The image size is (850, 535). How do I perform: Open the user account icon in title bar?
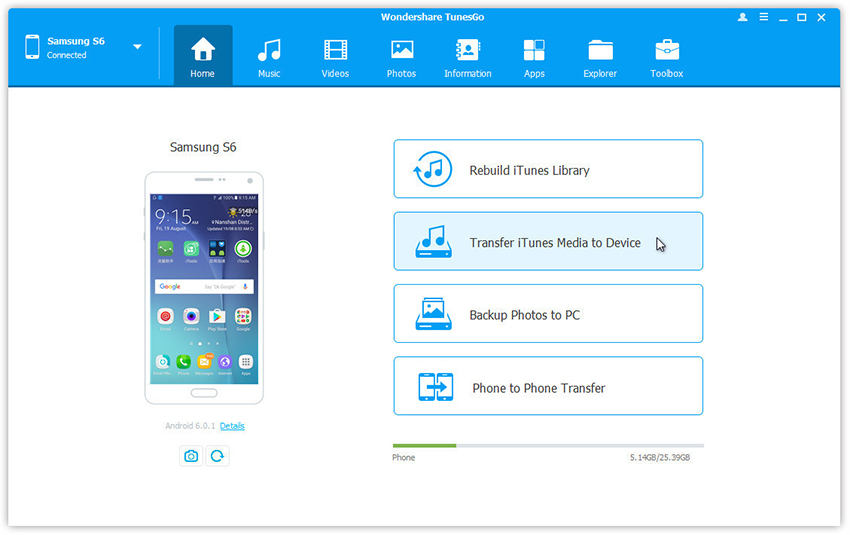tap(743, 17)
